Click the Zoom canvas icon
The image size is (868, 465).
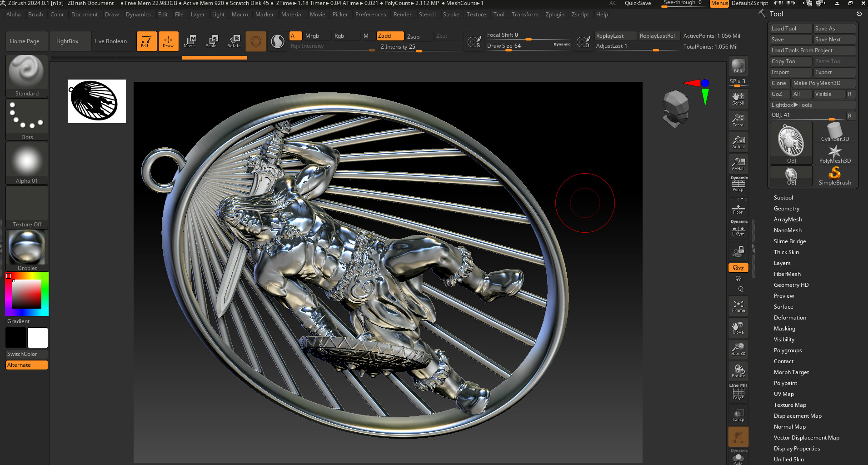738,120
